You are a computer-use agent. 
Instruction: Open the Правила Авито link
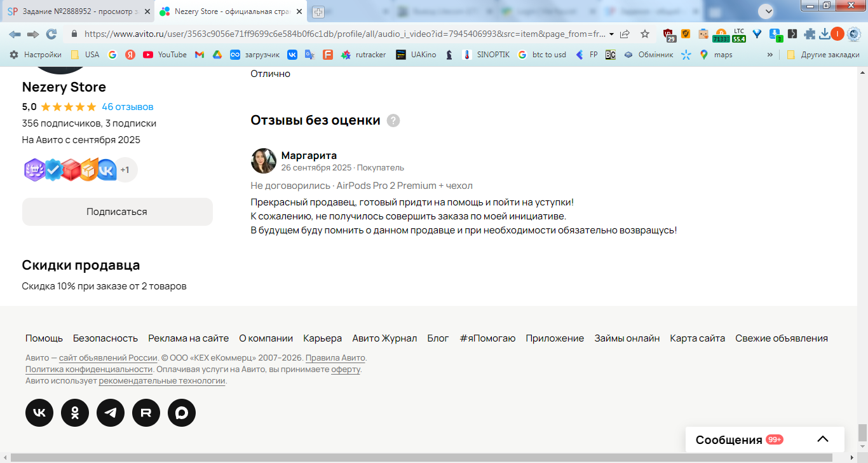coord(336,357)
